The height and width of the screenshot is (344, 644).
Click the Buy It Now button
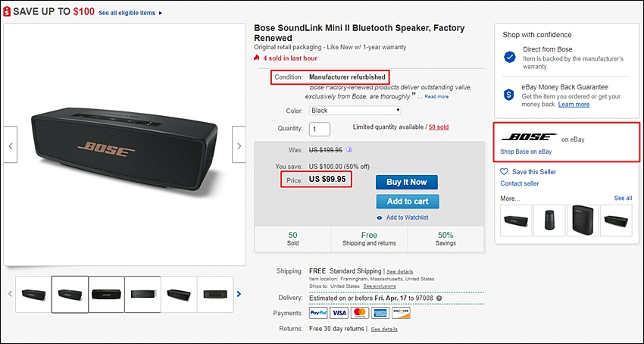[407, 182]
